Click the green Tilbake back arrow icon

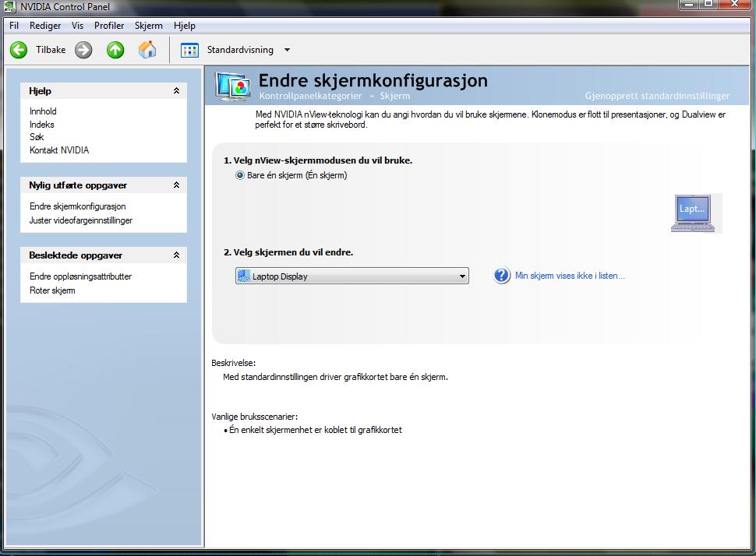[x=19, y=50]
